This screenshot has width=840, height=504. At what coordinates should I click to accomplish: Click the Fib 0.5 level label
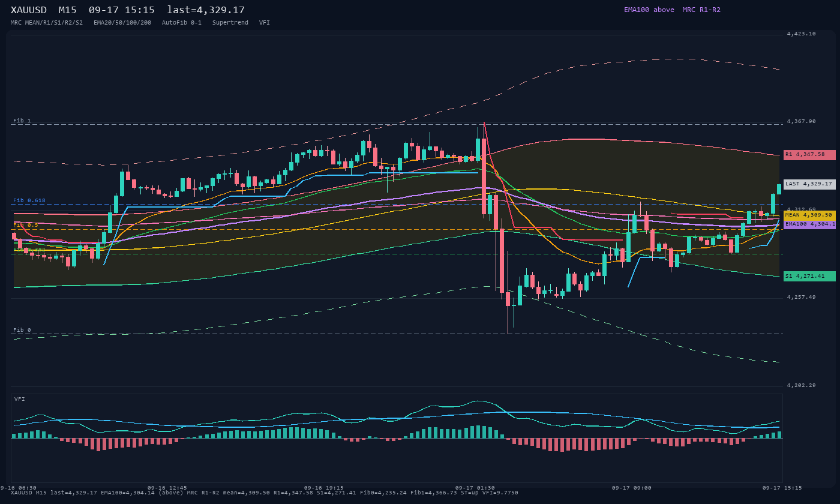(26, 225)
